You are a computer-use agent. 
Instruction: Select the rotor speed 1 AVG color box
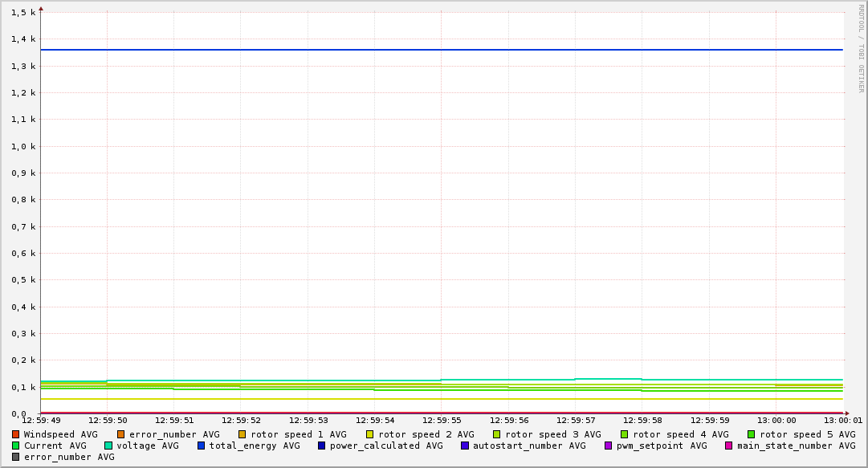click(x=242, y=434)
